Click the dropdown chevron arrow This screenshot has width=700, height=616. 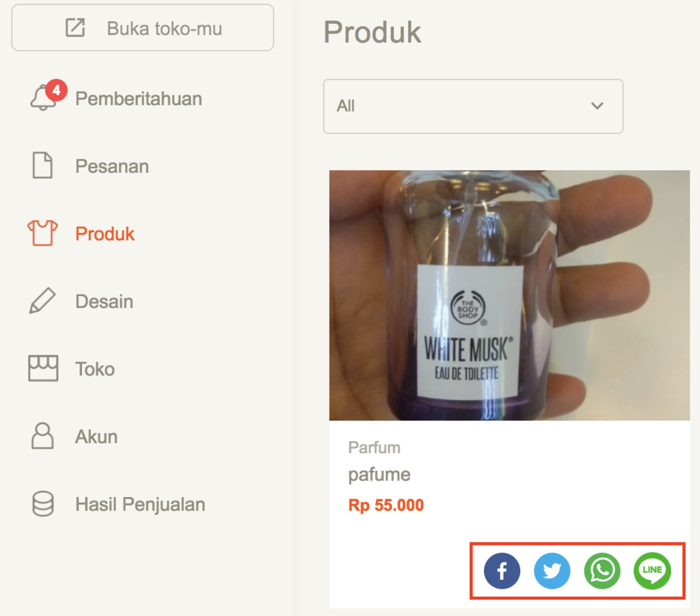point(597,106)
